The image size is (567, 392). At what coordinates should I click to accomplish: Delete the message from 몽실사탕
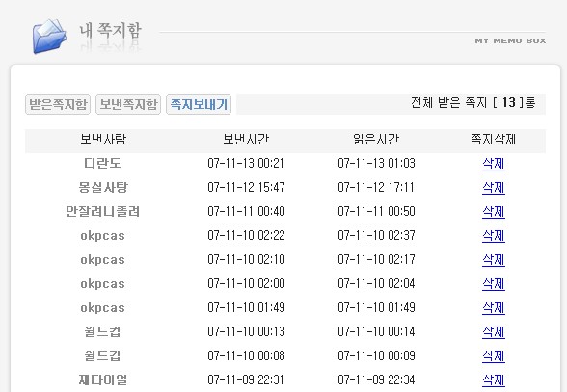coord(494,188)
